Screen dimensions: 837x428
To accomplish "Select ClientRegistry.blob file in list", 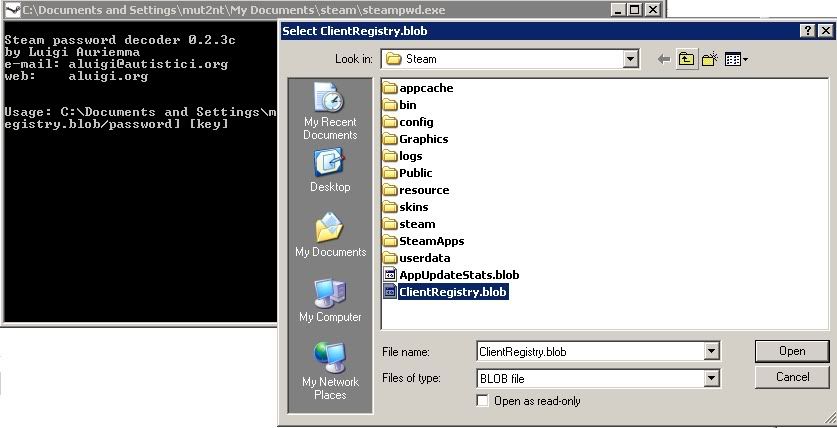I will 445,292.
